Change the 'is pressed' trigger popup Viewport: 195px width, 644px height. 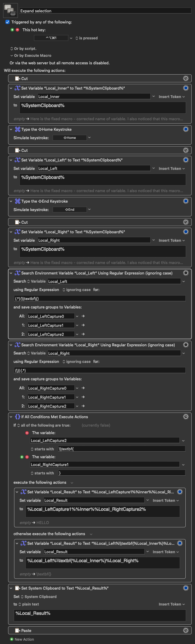[x=87, y=38]
